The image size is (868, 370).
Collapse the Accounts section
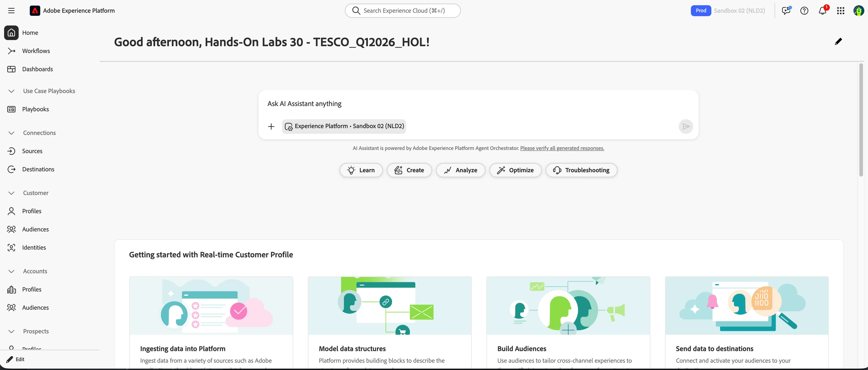[x=11, y=271]
